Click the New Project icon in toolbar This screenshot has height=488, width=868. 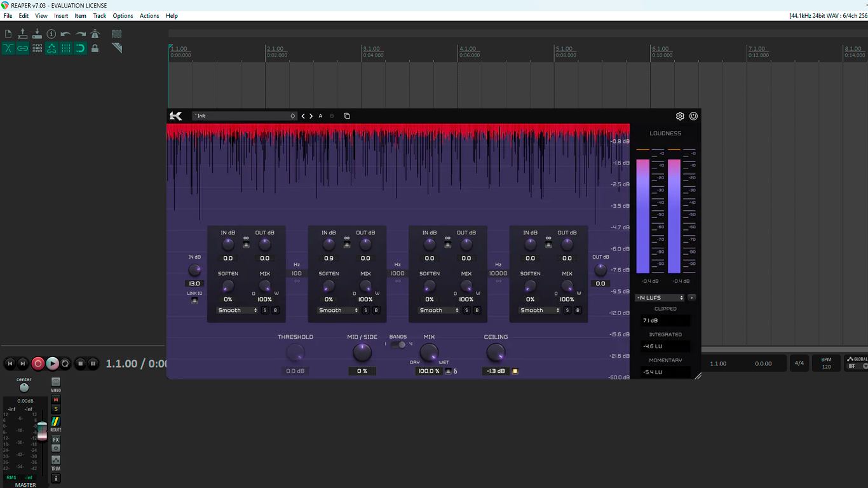click(x=8, y=34)
